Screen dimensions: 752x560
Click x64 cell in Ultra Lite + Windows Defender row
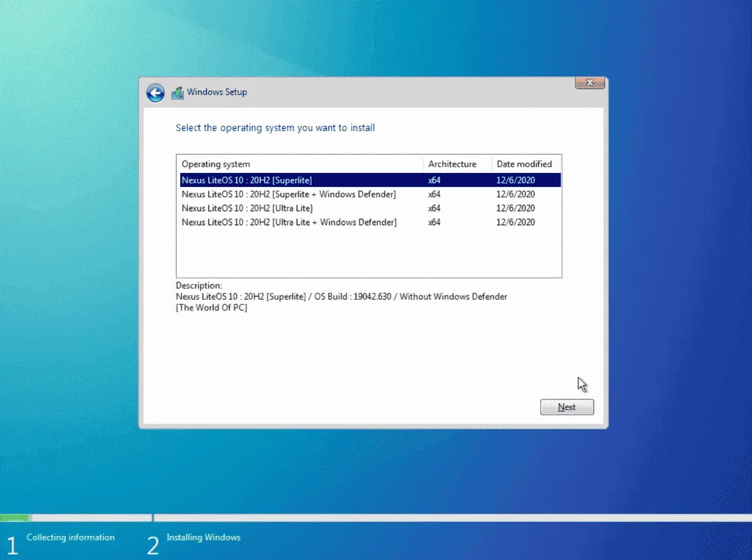click(x=434, y=222)
